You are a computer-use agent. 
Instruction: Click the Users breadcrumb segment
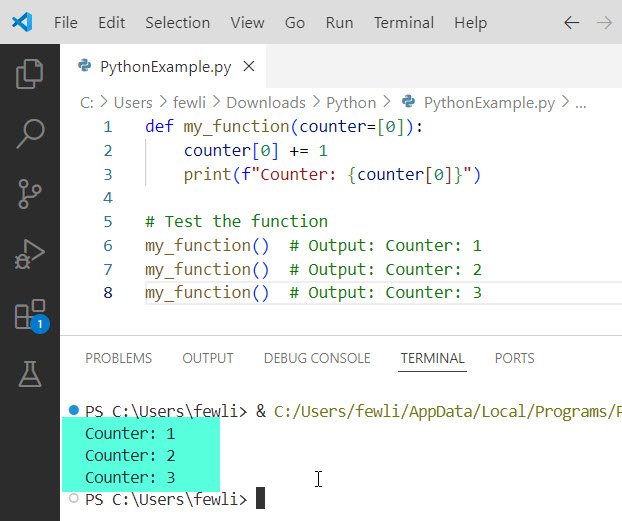[133, 103]
